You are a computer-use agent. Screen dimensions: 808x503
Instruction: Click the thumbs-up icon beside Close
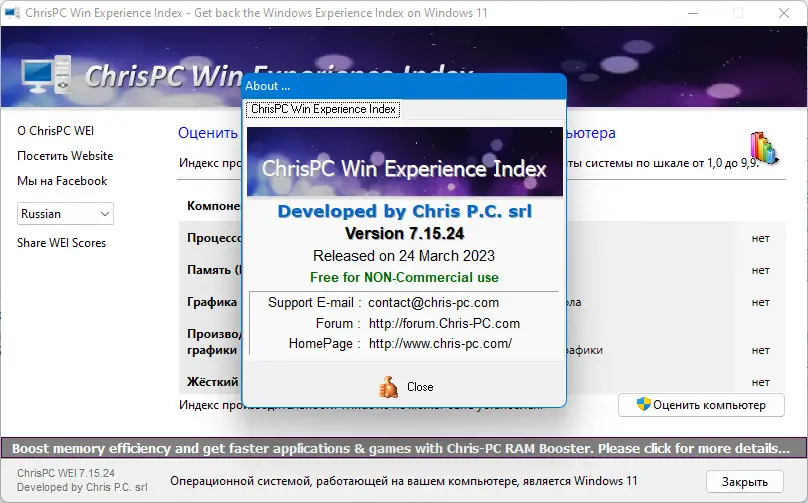tap(389, 387)
